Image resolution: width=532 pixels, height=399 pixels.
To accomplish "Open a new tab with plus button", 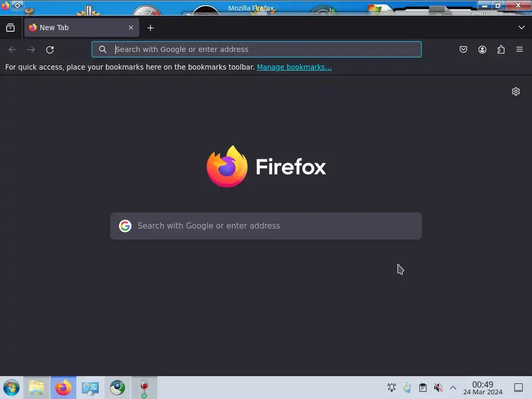I will point(150,28).
